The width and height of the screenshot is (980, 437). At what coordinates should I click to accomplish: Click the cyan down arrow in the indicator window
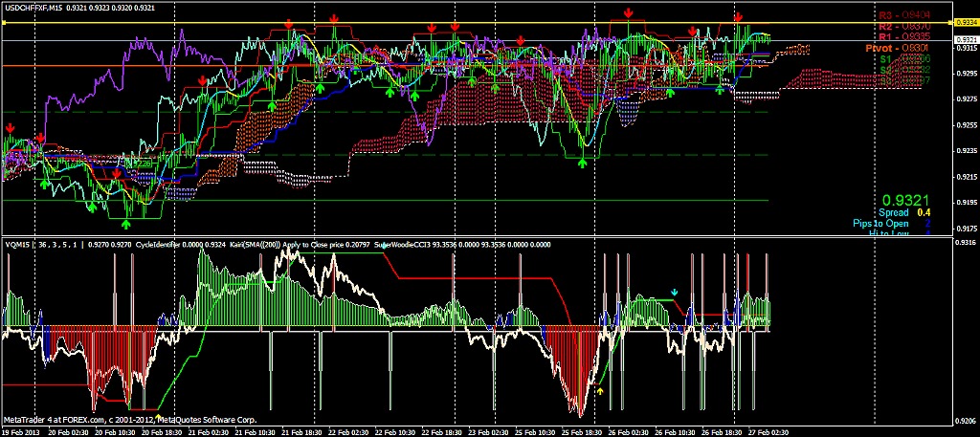[x=674, y=292]
